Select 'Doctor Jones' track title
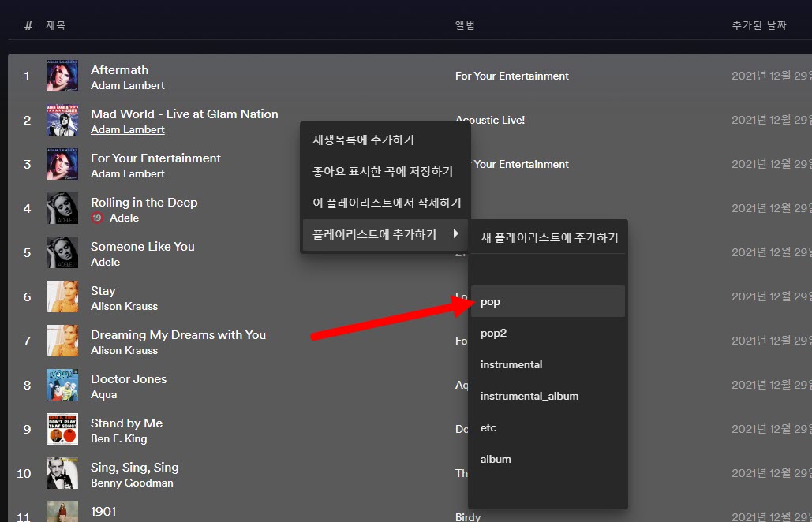The width and height of the screenshot is (812, 522). click(129, 378)
